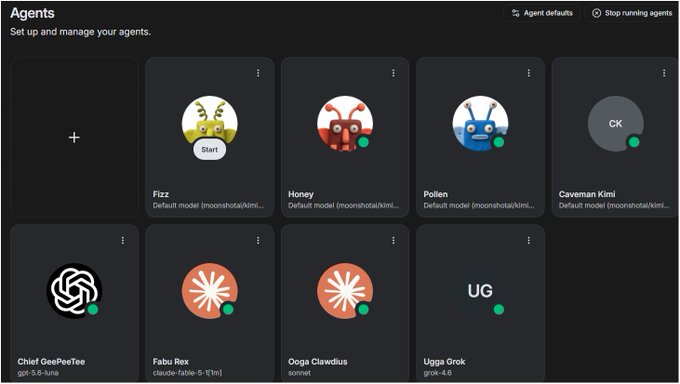Viewport: 680px width, 384px height.
Task: Click the gpt-5.6-luna model label
Action: coord(38,373)
